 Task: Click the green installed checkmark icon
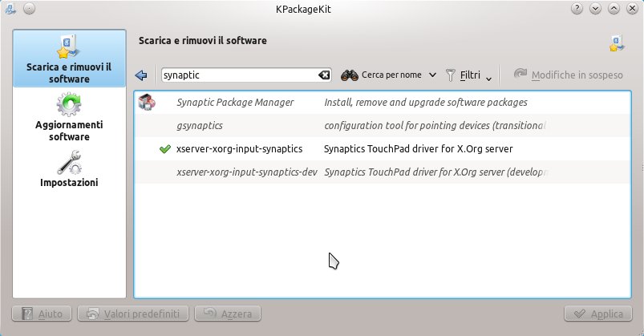[x=165, y=149]
